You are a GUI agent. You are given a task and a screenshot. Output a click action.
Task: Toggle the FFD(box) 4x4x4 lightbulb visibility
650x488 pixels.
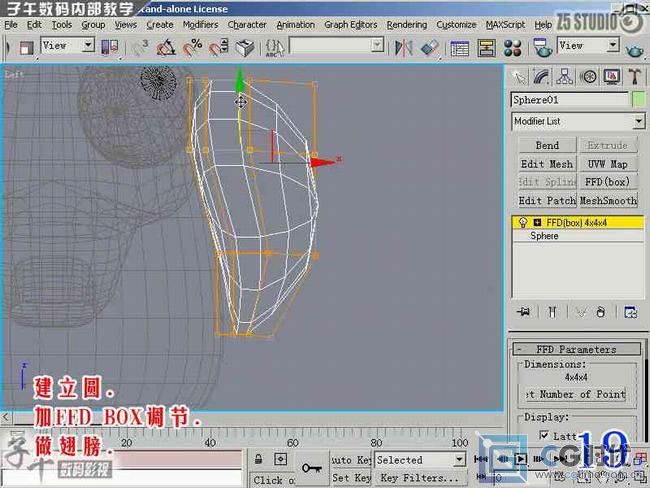coord(523,223)
